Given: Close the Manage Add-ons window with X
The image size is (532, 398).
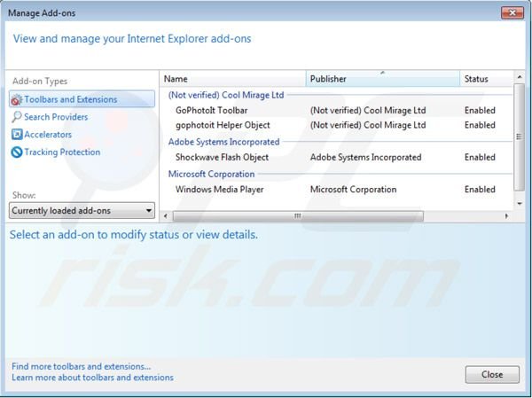Looking at the screenshot, I should 512,13.
